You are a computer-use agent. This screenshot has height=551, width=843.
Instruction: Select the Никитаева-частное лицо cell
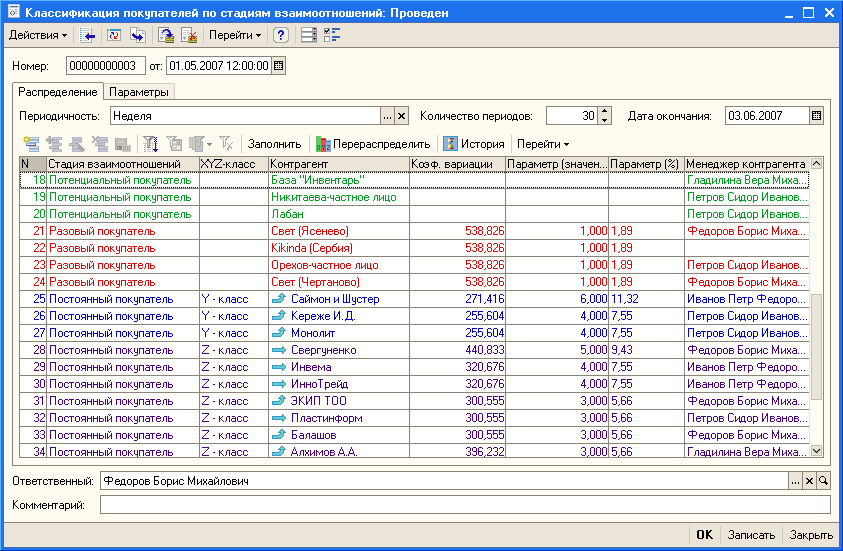[339, 197]
